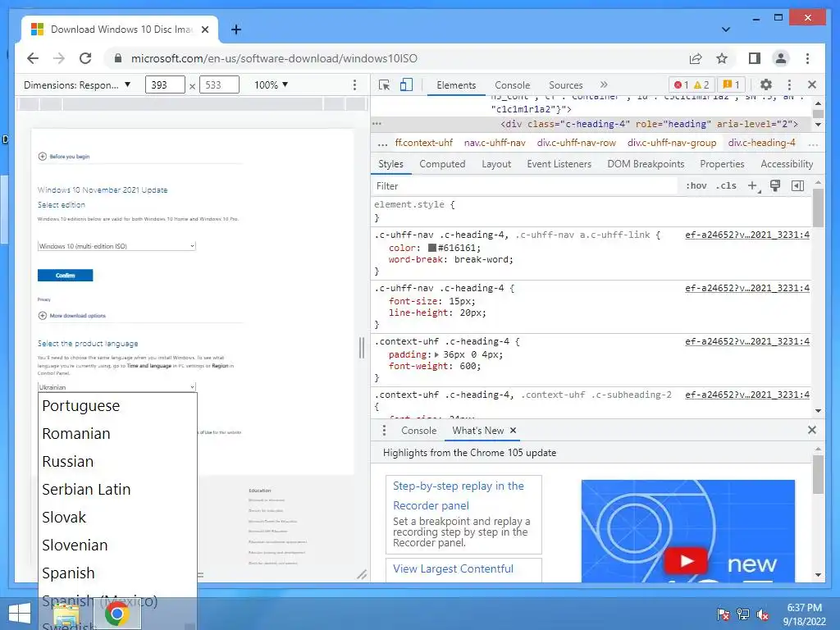Image resolution: width=840 pixels, height=630 pixels.
Task: Choose Russian from the language list
Action: click(118, 462)
